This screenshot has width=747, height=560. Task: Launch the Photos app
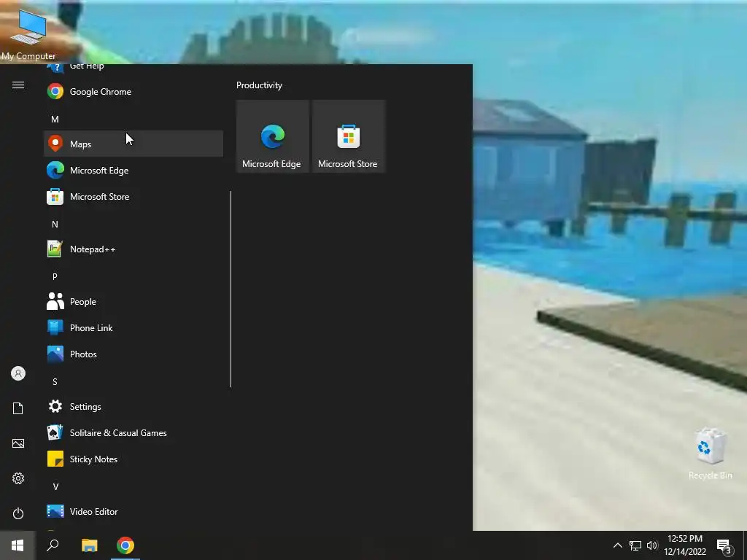tap(133, 354)
